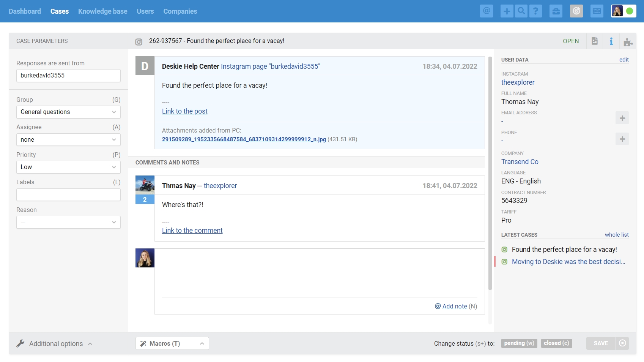Open the @ mentions icon in top bar
Screen dimensions: 644x362
[487, 11]
